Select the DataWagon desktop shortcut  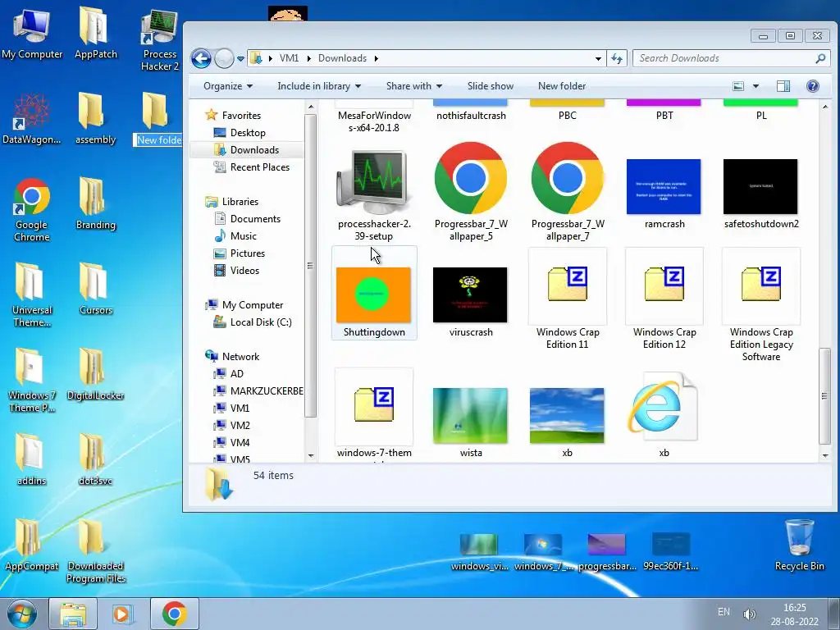32,118
